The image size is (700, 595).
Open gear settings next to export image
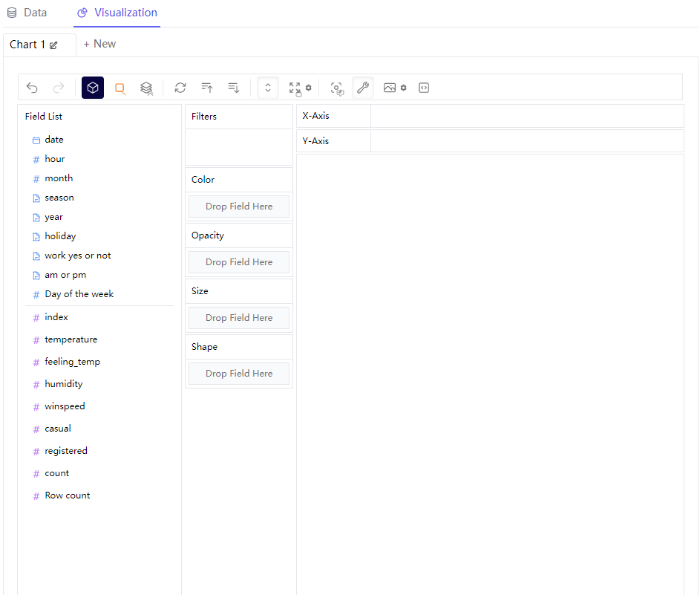tap(404, 88)
